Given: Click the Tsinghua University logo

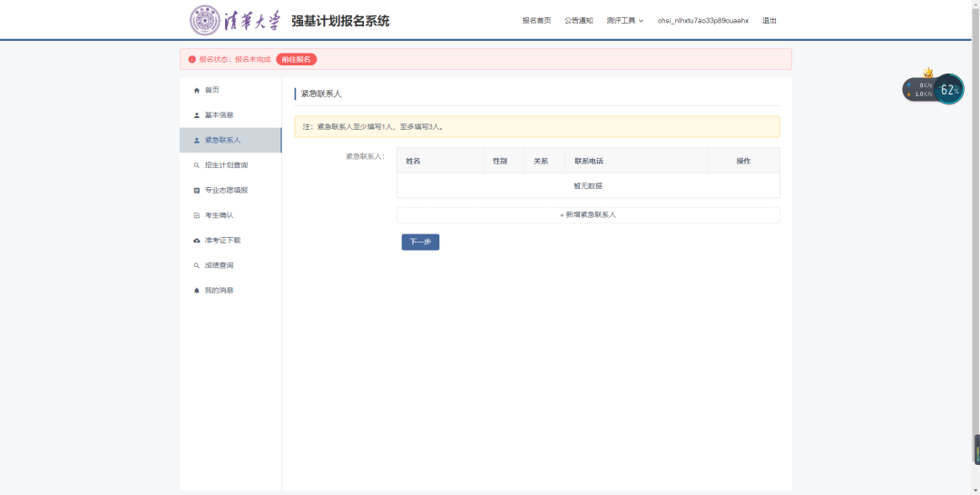Looking at the screenshot, I should [x=236, y=21].
